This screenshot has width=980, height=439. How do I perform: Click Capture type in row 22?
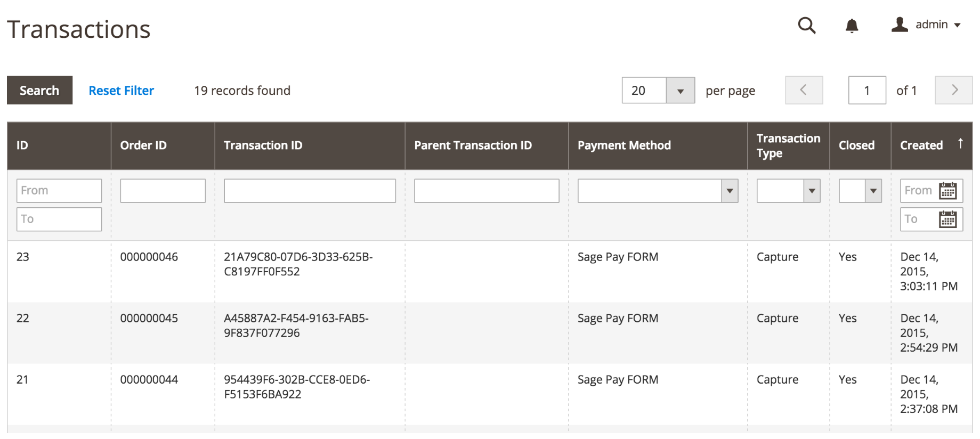[777, 319]
